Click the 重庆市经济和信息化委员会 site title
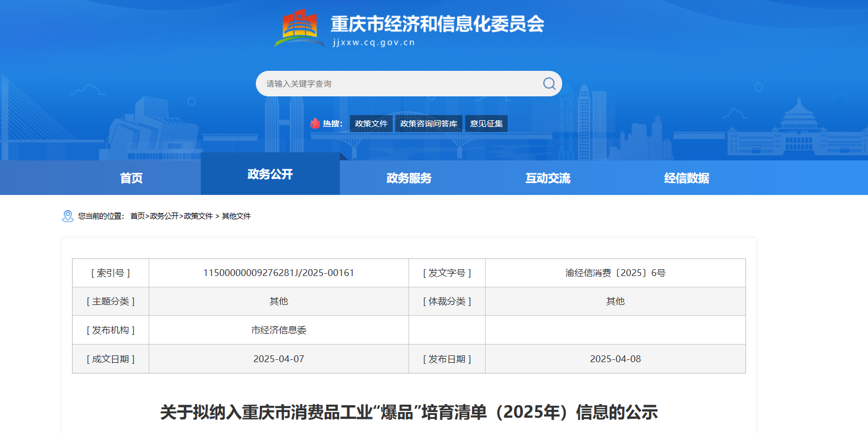This screenshot has height=433, width=868. coord(437,24)
